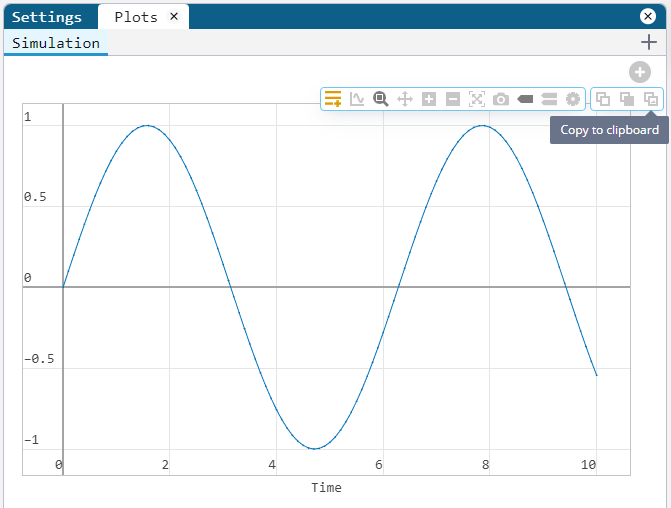Add a new tab with plus icon

649,42
